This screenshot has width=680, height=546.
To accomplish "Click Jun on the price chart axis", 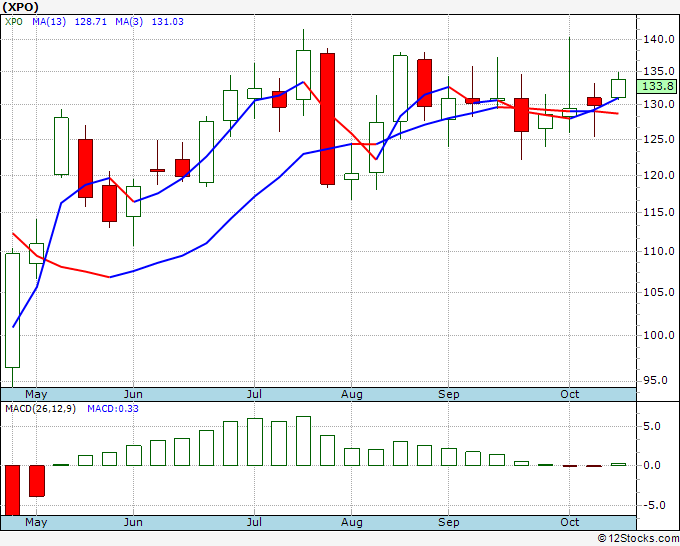I will 133,394.
